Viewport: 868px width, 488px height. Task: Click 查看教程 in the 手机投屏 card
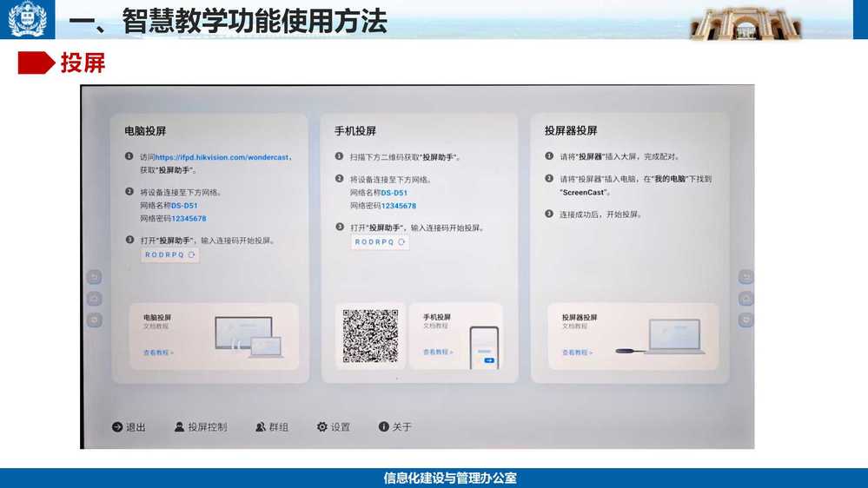pyautogui.click(x=438, y=352)
